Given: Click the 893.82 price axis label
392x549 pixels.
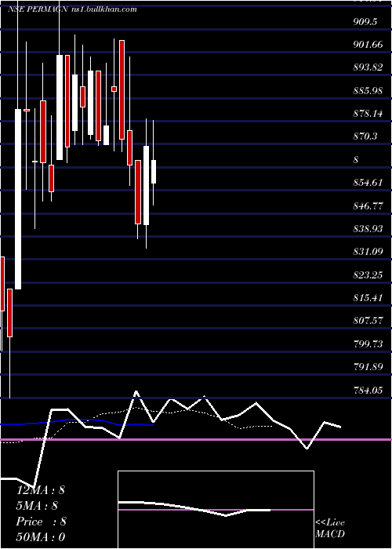Looking at the screenshot, I should pos(368,67).
